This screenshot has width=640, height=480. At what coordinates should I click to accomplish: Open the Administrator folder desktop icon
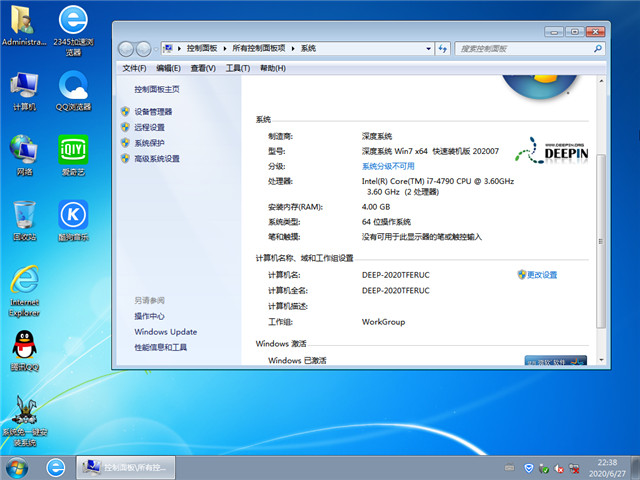click(24, 25)
